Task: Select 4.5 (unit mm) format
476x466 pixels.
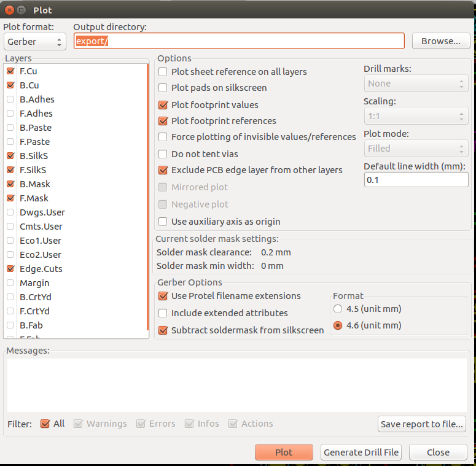Action: 337,309
